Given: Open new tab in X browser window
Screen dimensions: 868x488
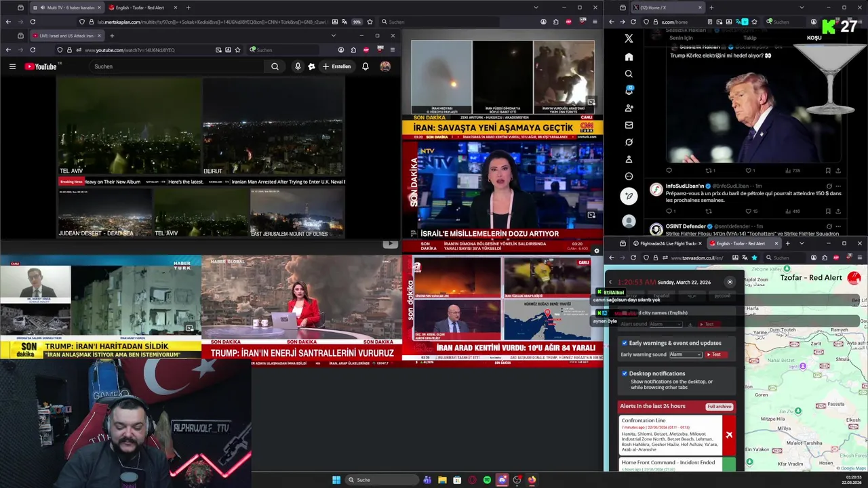Looking at the screenshot, I should [x=711, y=7].
